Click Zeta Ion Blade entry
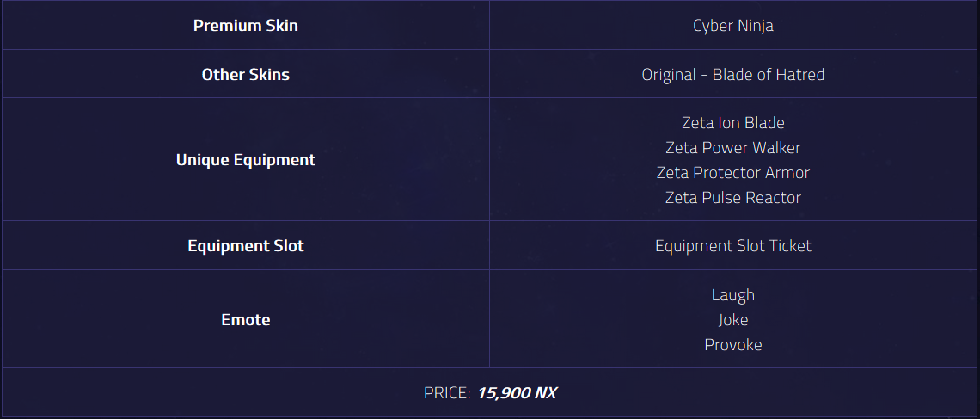Image resolution: width=980 pixels, height=419 pixels. pyautogui.click(x=733, y=122)
